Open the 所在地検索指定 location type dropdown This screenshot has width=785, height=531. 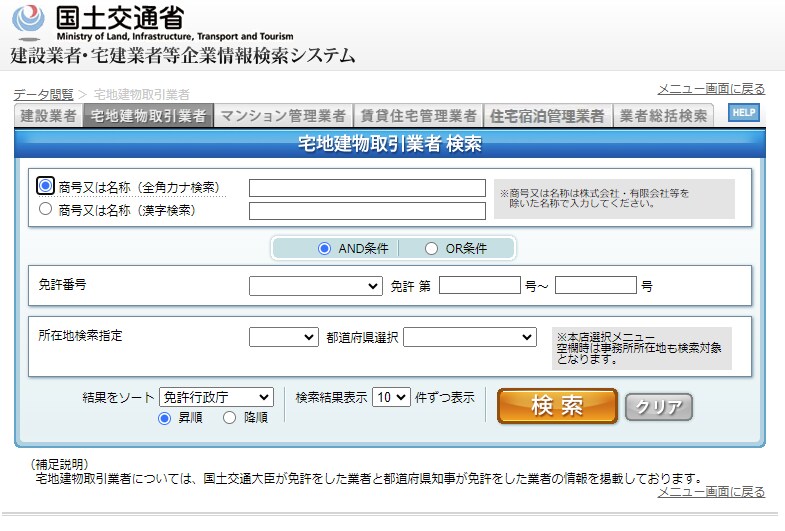[284, 337]
